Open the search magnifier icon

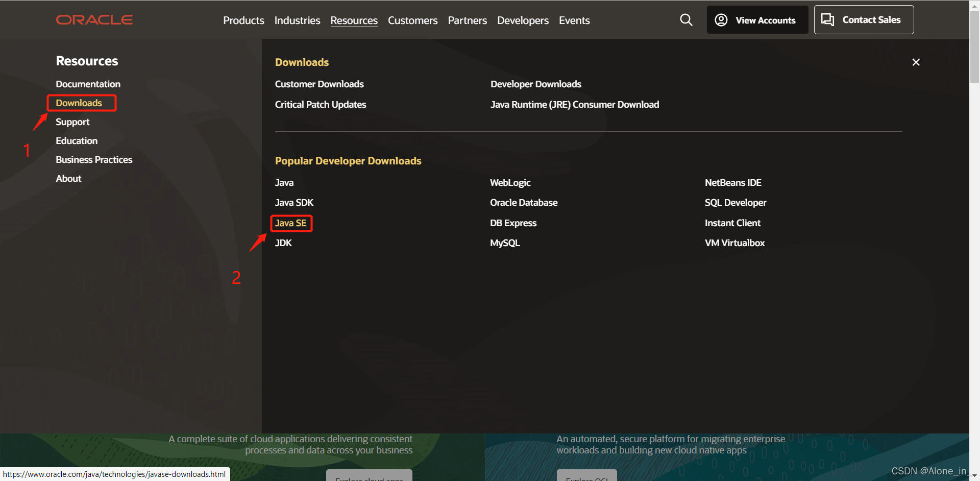tap(687, 20)
